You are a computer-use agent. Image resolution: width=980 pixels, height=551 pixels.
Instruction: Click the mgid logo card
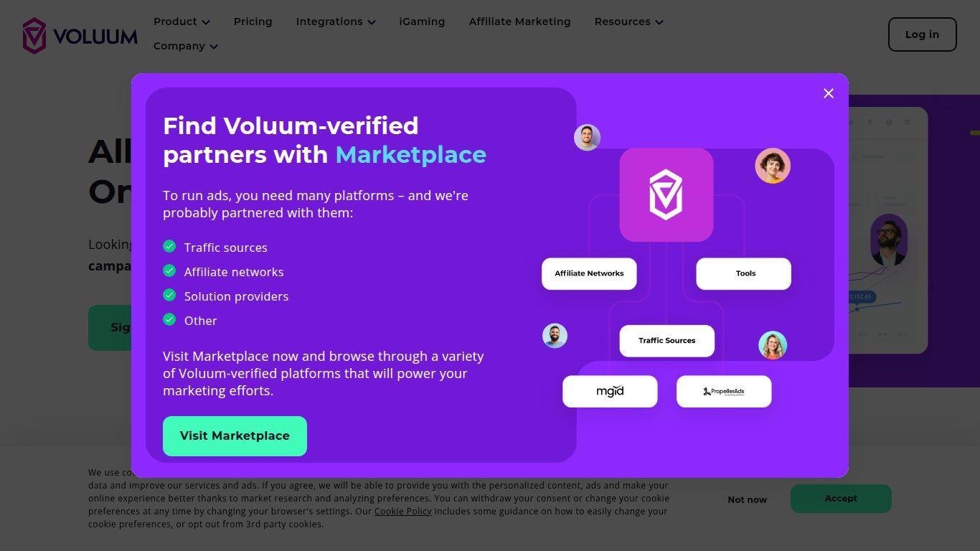click(610, 391)
